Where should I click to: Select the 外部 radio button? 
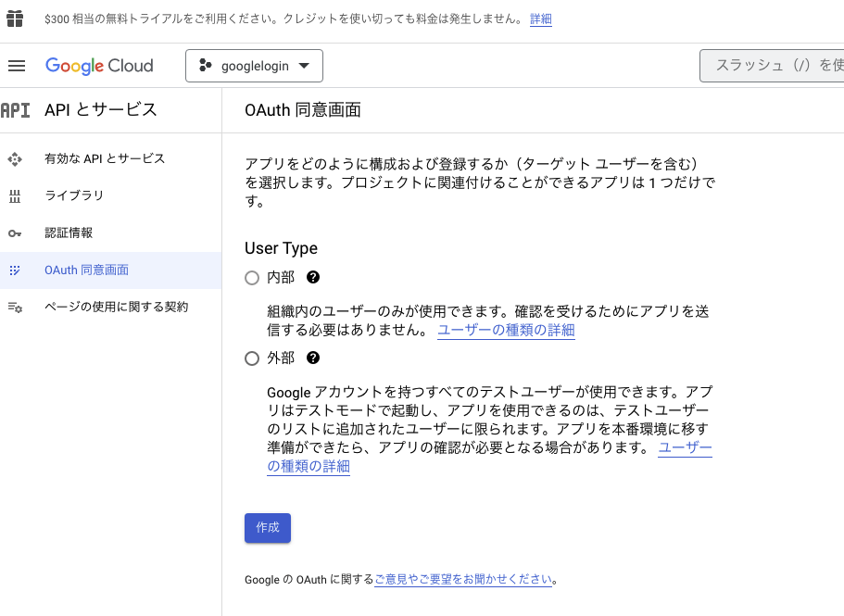252,358
